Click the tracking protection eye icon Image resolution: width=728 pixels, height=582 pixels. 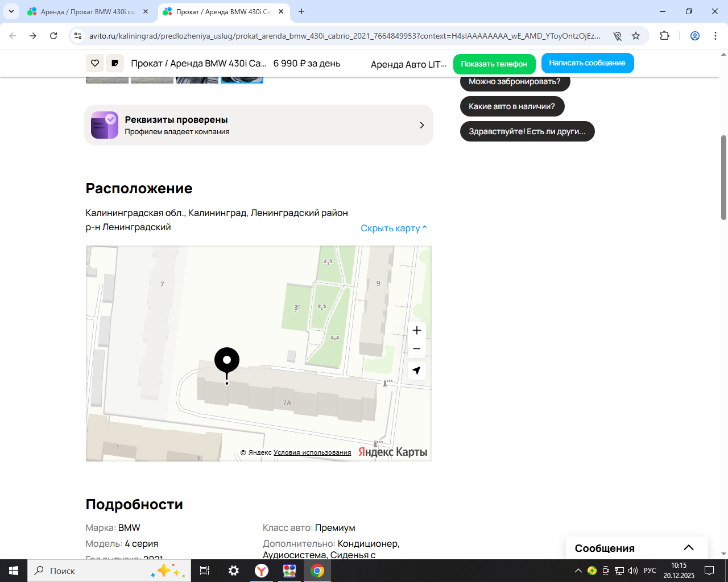tap(617, 36)
